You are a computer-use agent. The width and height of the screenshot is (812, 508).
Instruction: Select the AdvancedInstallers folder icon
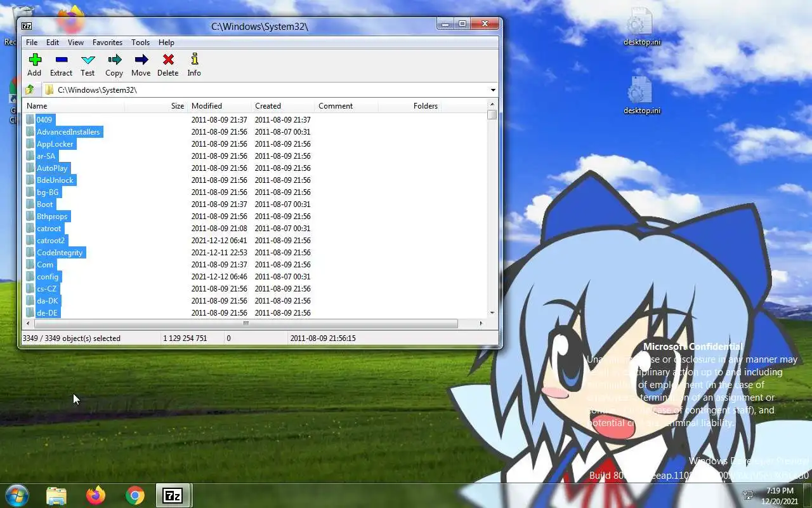[30, 131]
